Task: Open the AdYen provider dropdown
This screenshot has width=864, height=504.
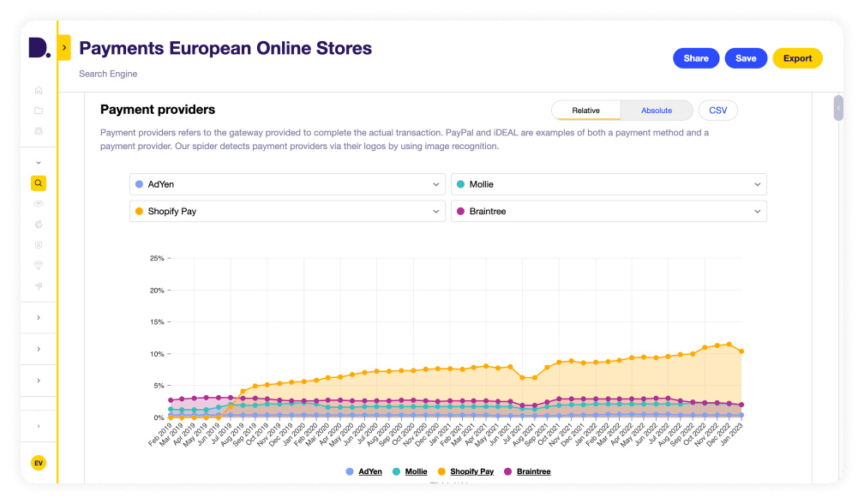Action: coord(287,184)
